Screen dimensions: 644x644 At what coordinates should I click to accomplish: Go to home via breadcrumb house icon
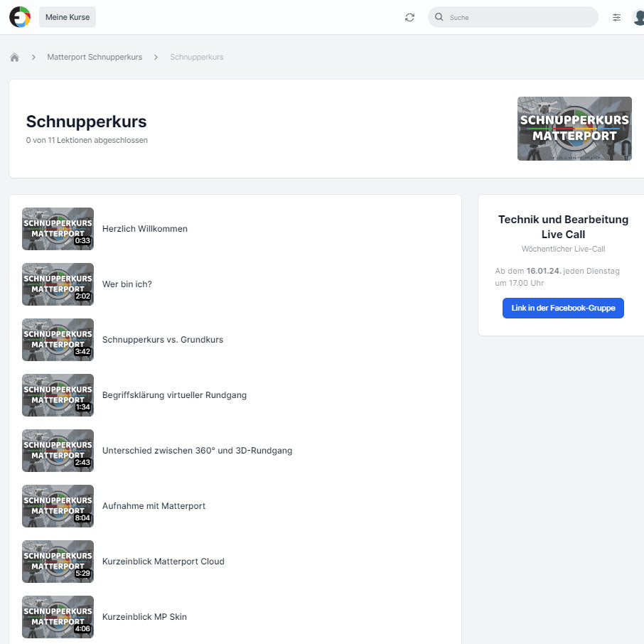(x=14, y=57)
